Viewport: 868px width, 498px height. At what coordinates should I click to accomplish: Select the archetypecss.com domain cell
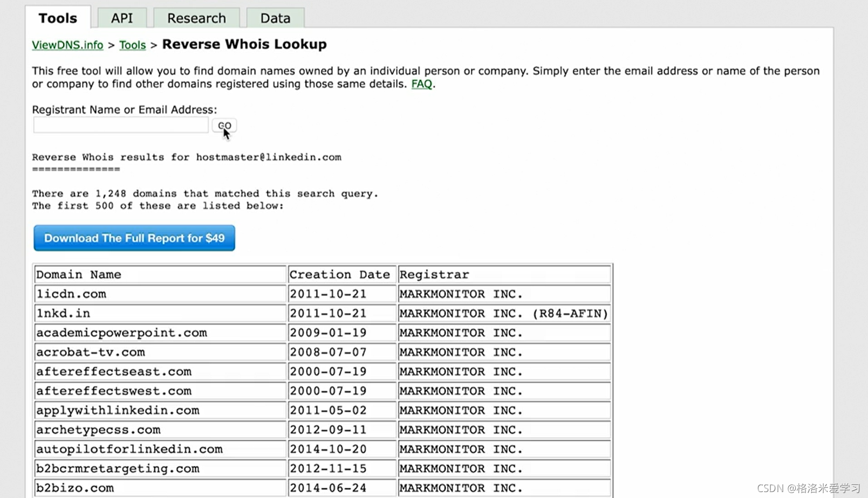coord(160,430)
